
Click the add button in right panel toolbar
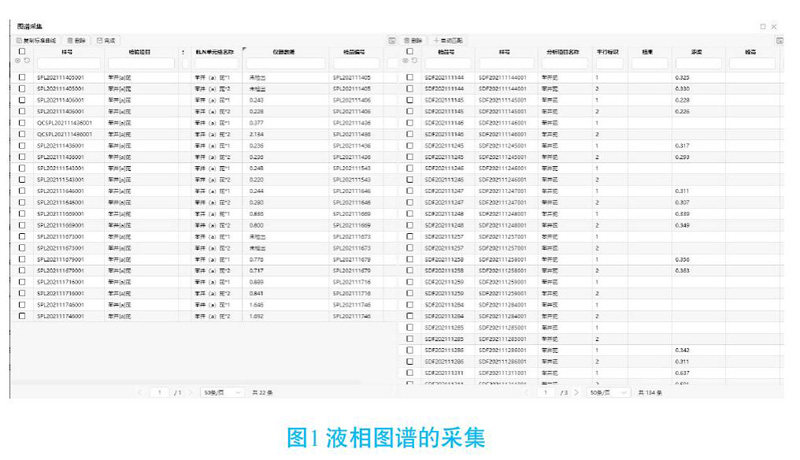tap(451, 39)
